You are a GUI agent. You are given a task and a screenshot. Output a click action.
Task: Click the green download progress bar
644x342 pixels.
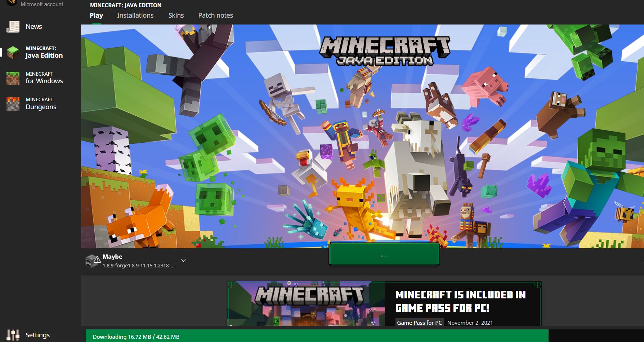coord(317,337)
